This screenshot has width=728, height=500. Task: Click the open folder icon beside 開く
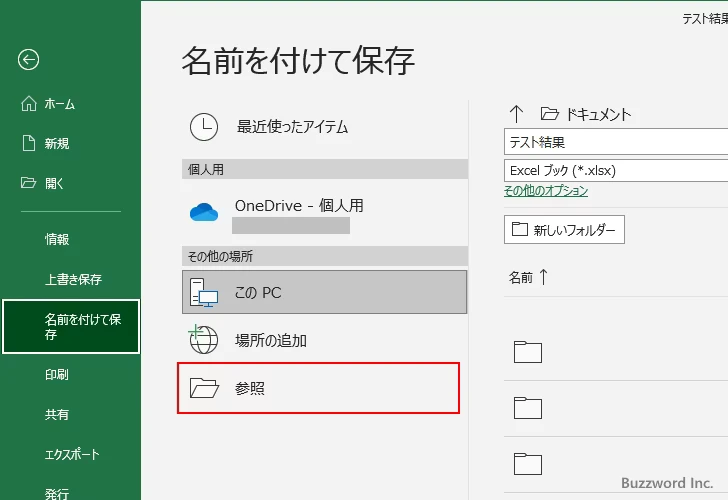point(28,182)
